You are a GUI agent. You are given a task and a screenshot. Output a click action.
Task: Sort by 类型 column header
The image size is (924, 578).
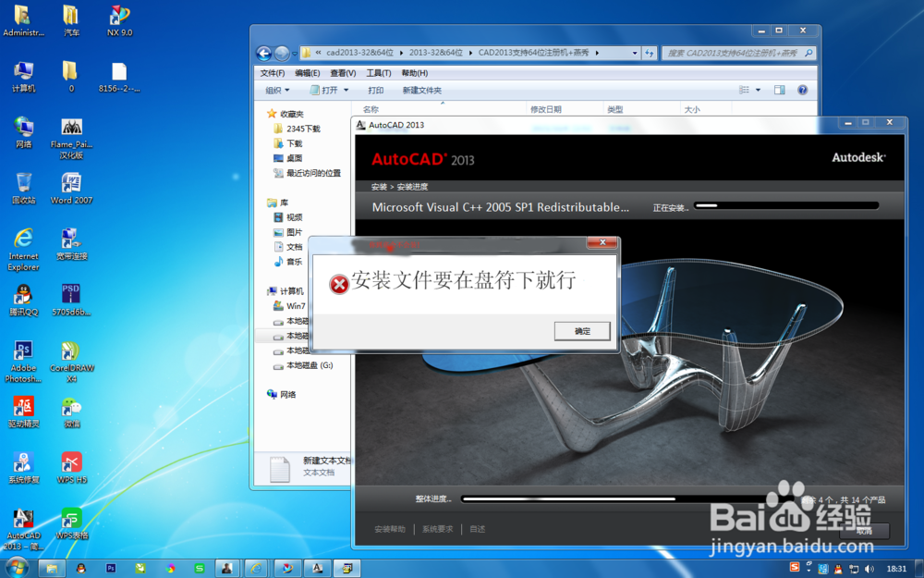click(615, 109)
